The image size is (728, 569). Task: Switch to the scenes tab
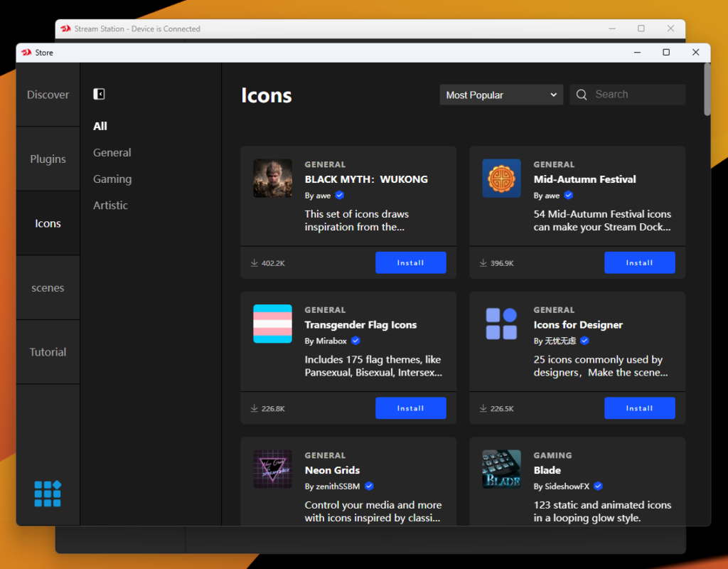click(x=48, y=288)
